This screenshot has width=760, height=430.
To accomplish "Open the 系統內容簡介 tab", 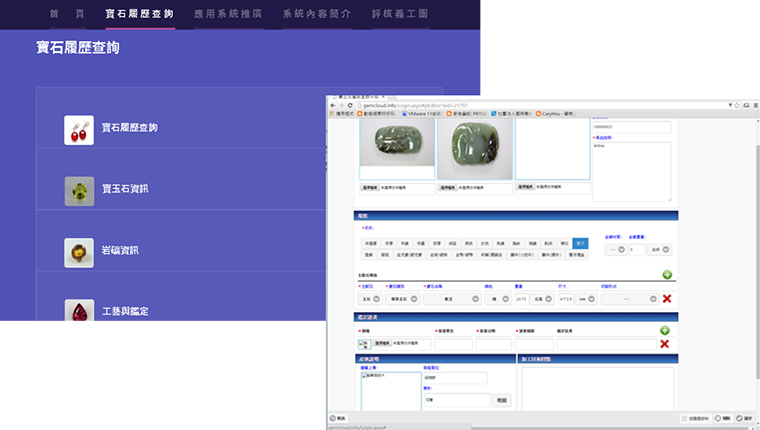I will 317,14.
